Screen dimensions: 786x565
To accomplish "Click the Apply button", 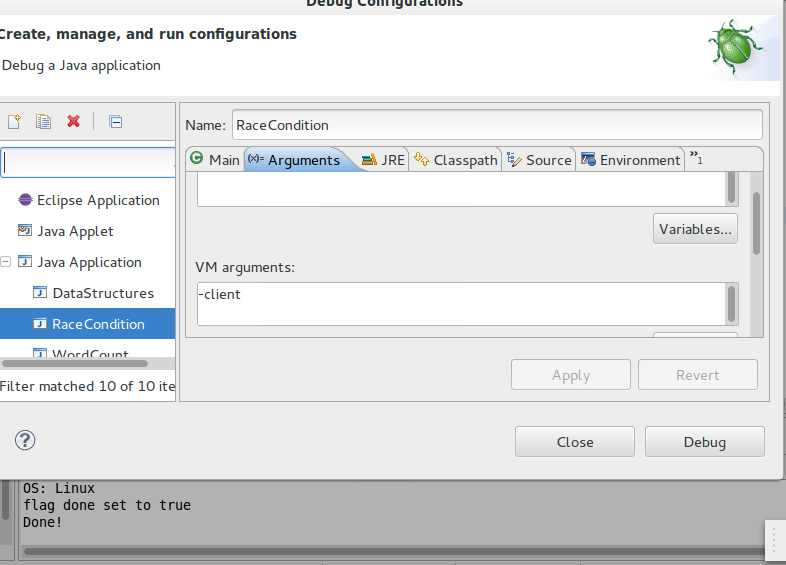I will (x=571, y=375).
